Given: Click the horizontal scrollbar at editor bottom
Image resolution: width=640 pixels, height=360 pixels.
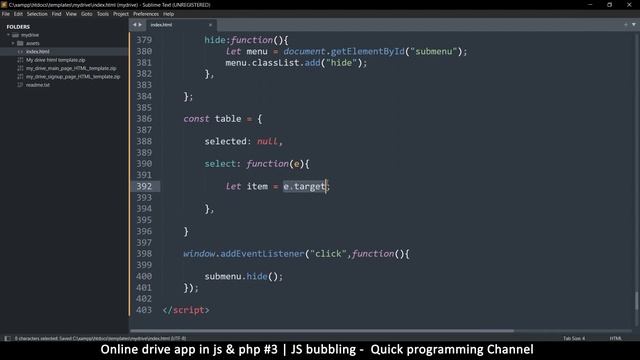Looking at the screenshot, I should tap(322, 331).
